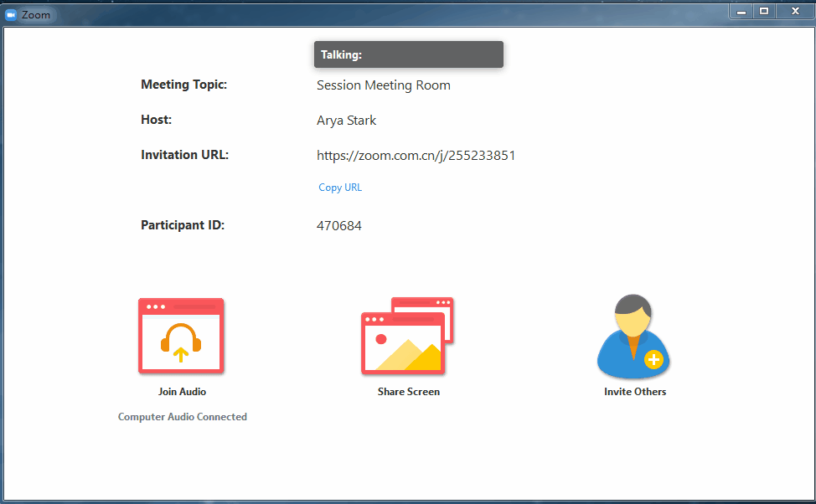Click the Invite Others label
The image size is (816, 504).
tap(635, 392)
